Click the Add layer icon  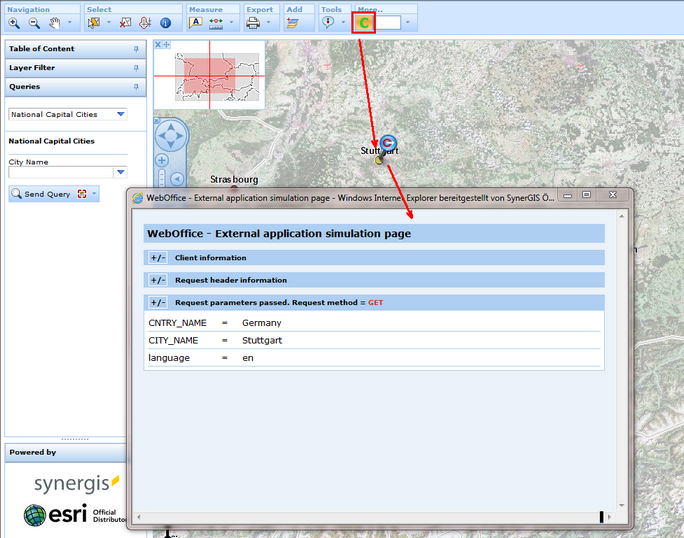coord(293,23)
